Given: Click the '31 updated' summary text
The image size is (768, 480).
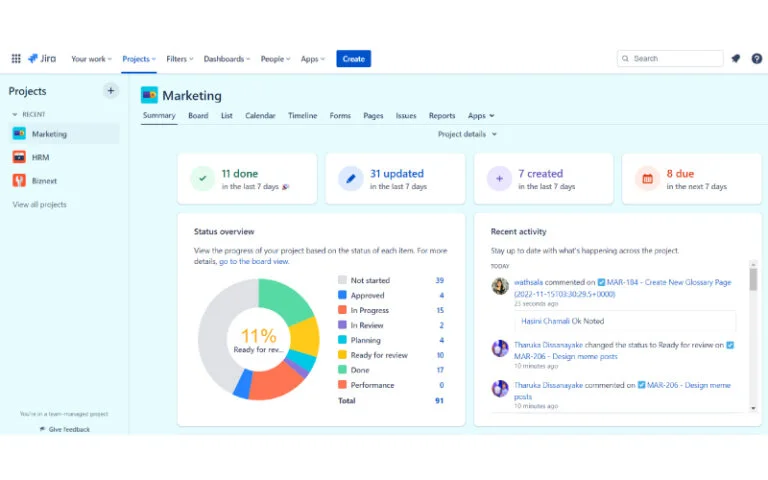Looking at the screenshot, I should [x=397, y=174].
